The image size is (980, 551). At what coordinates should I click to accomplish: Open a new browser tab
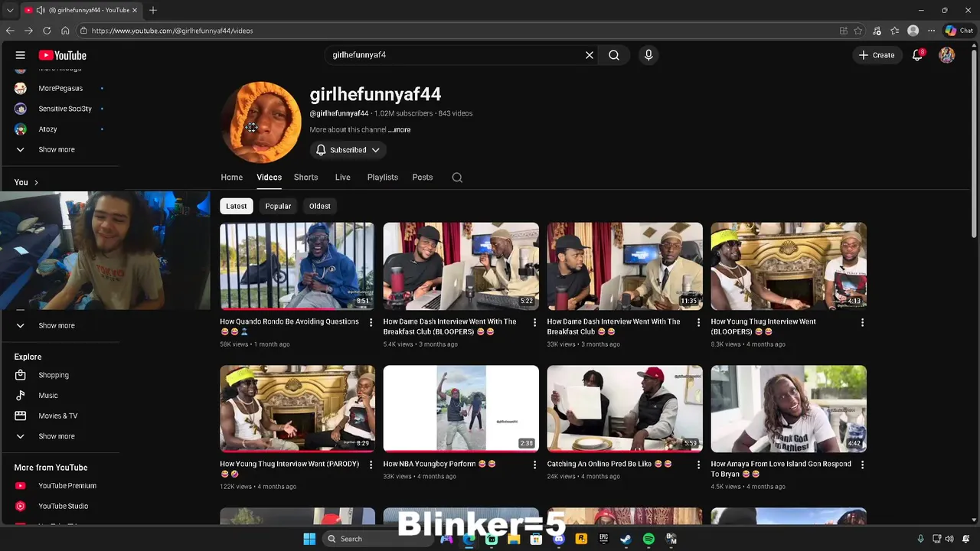click(x=153, y=10)
